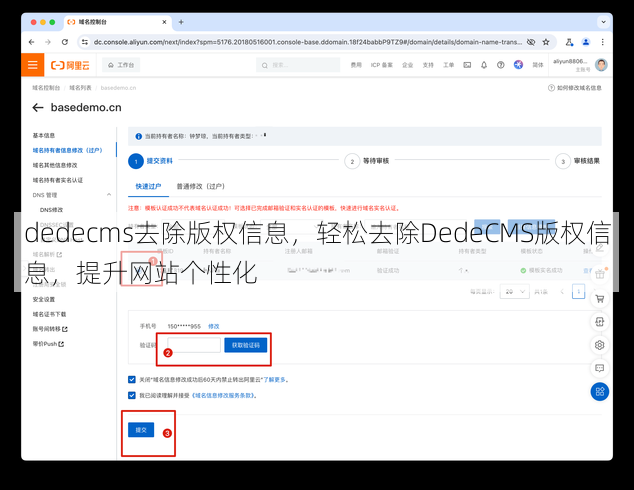Open the notification bell
The image size is (634, 490).
pyautogui.click(x=484, y=65)
